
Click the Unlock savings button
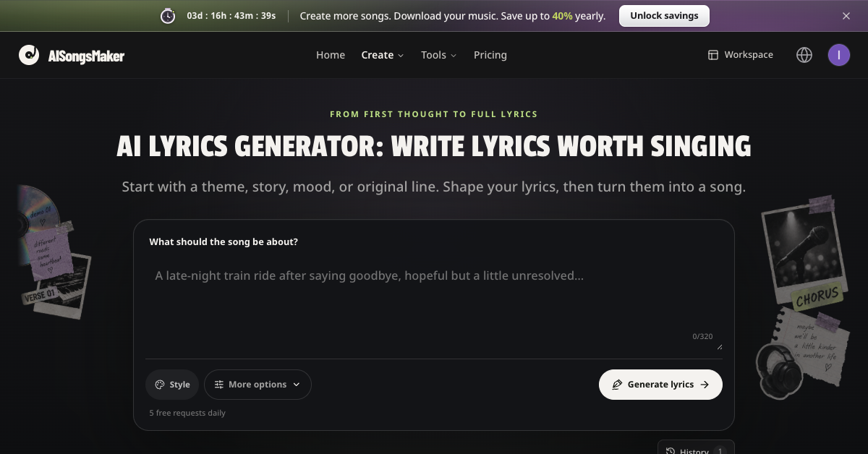click(x=664, y=16)
